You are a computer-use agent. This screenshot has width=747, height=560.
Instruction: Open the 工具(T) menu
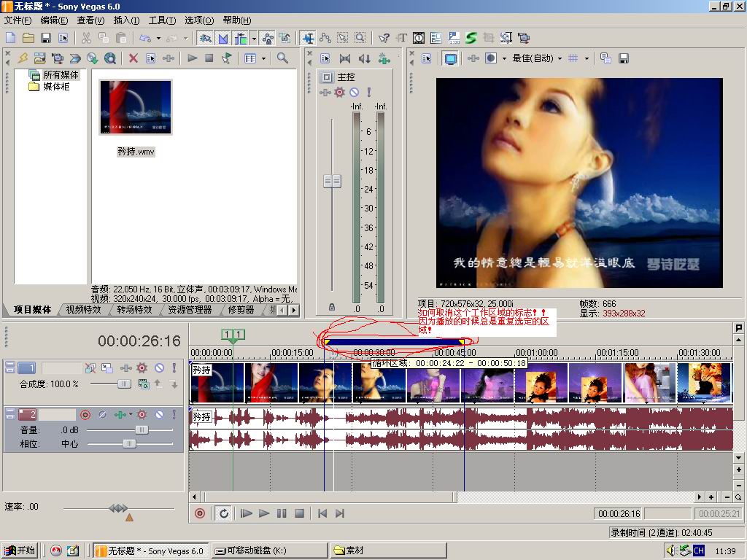pos(163,20)
